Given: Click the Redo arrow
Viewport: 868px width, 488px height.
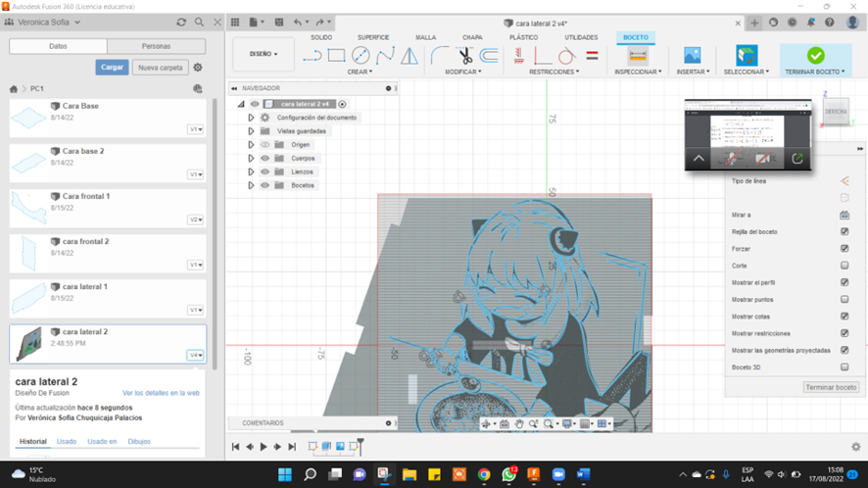Looking at the screenshot, I should point(320,23).
